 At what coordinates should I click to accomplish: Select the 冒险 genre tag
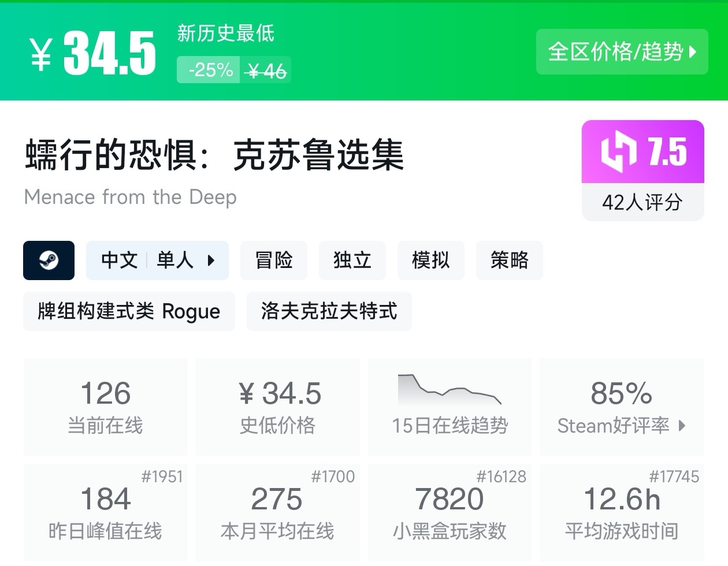tap(274, 260)
